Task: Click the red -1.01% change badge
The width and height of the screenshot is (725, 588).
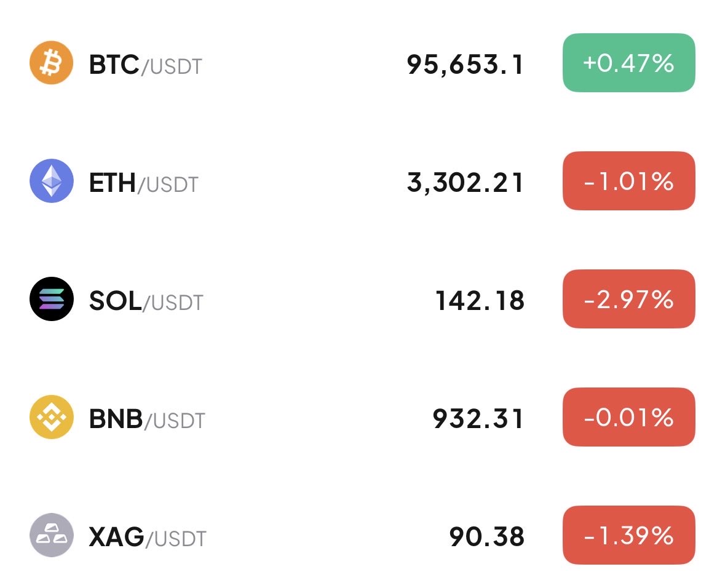Action: [x=628, y=181]
